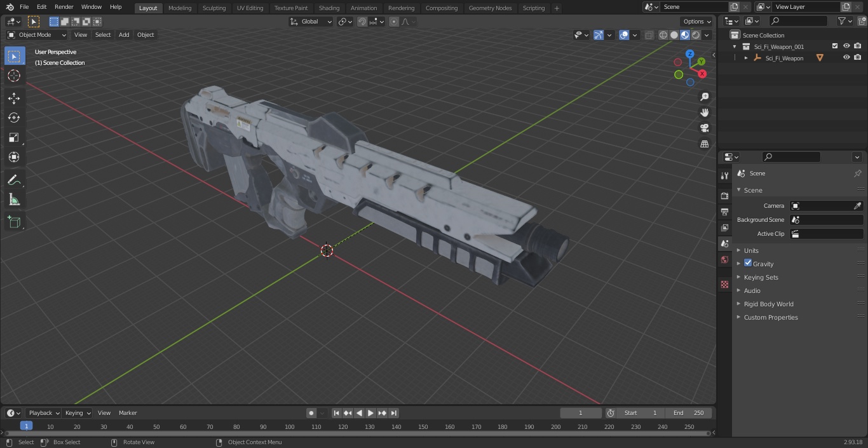Disable Sci_Fi_Weapon render camera icon
868x448 pixels.
pos(858,58)
